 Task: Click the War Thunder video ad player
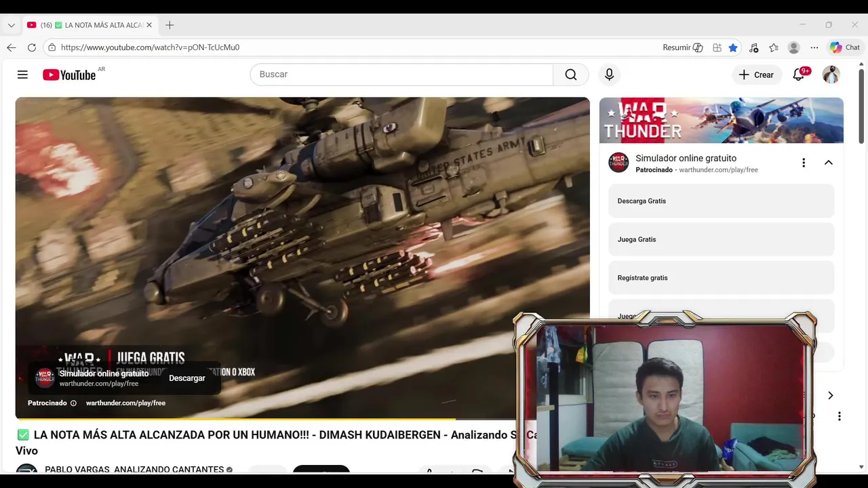pos(302,258)
